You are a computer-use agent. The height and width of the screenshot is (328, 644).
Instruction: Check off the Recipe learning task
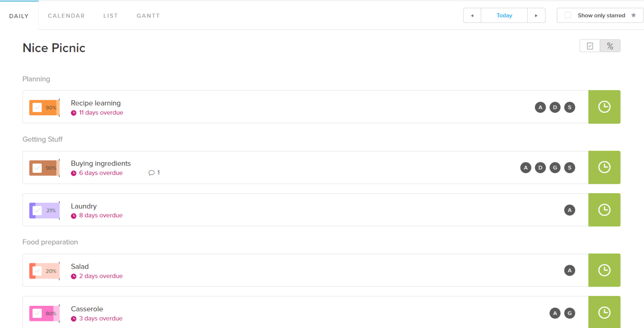coord(37,107)
